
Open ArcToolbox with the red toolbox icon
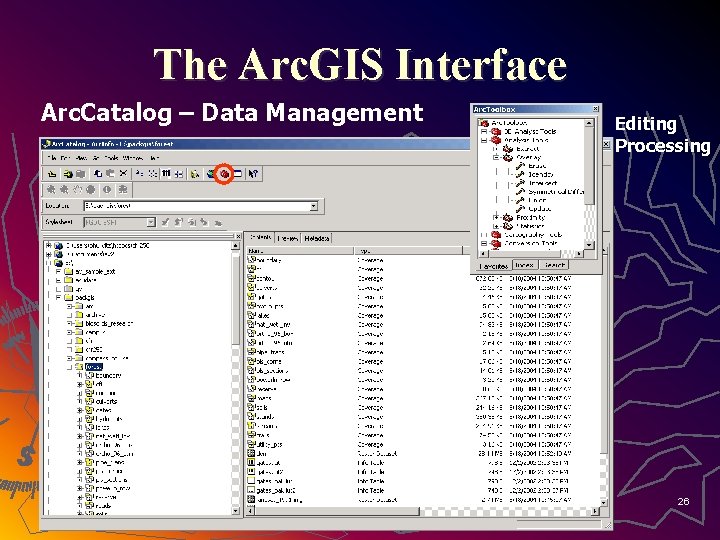pos(224,174)
